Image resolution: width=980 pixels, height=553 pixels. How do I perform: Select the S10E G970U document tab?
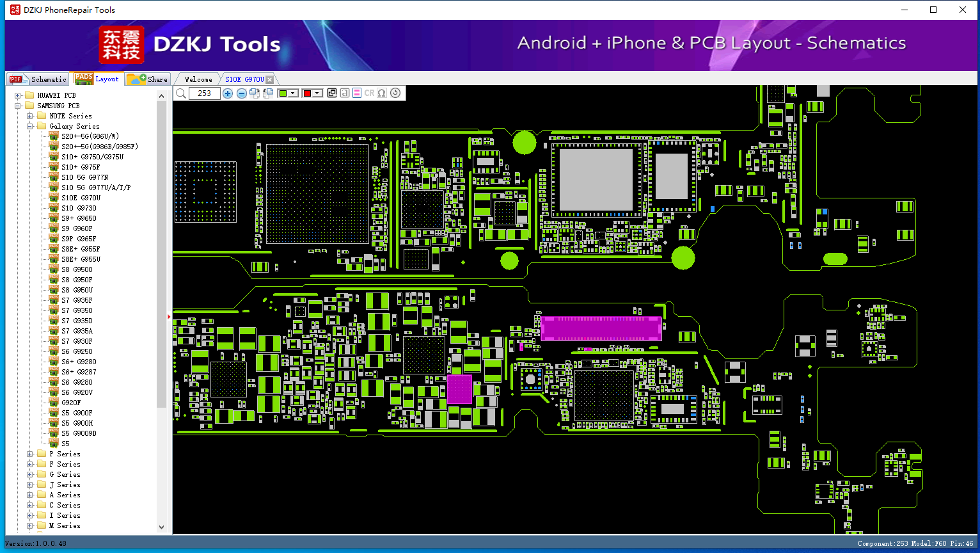244,79
